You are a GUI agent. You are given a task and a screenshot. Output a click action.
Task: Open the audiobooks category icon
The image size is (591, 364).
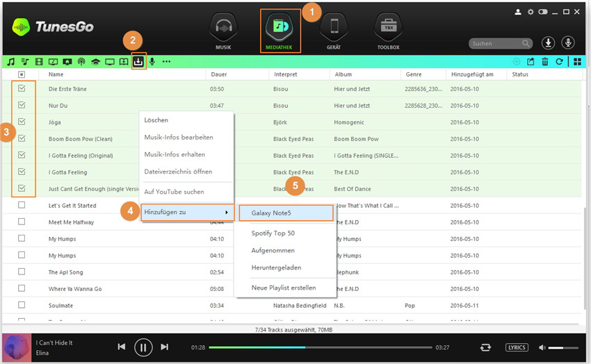point(124,62)
